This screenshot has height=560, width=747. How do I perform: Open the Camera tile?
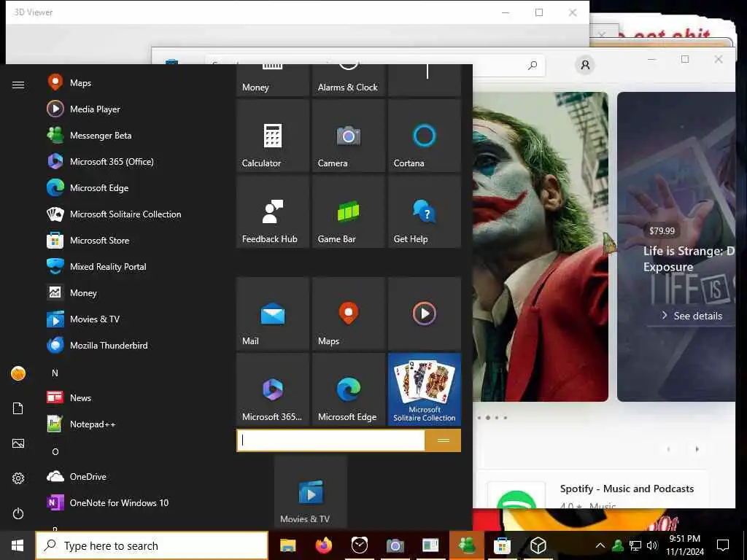[x=348, y=136]
